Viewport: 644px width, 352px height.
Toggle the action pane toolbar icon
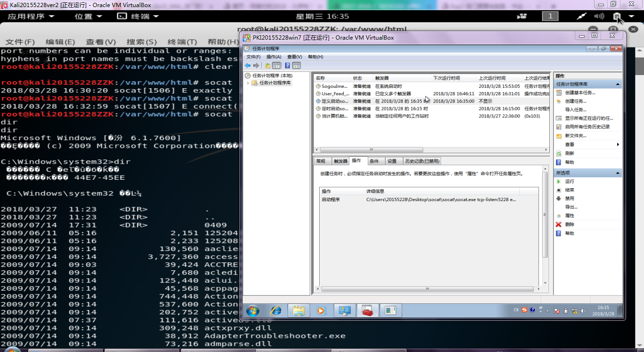click(x=297, y=66)
